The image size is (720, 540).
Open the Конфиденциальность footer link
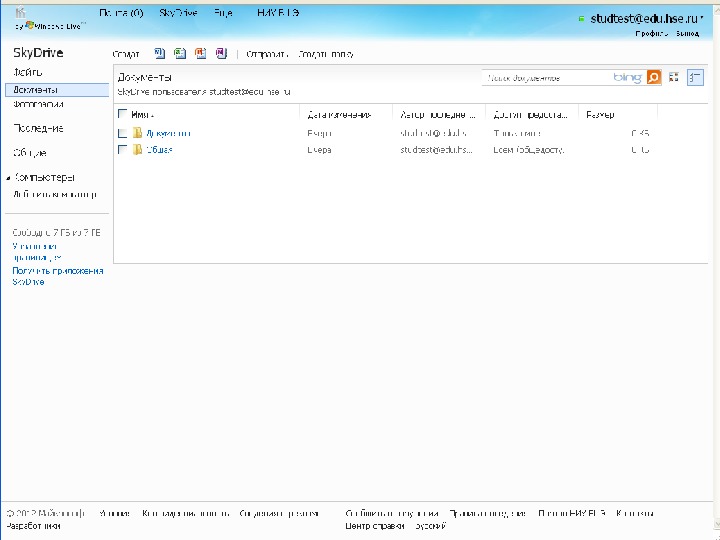pos(186,513)
